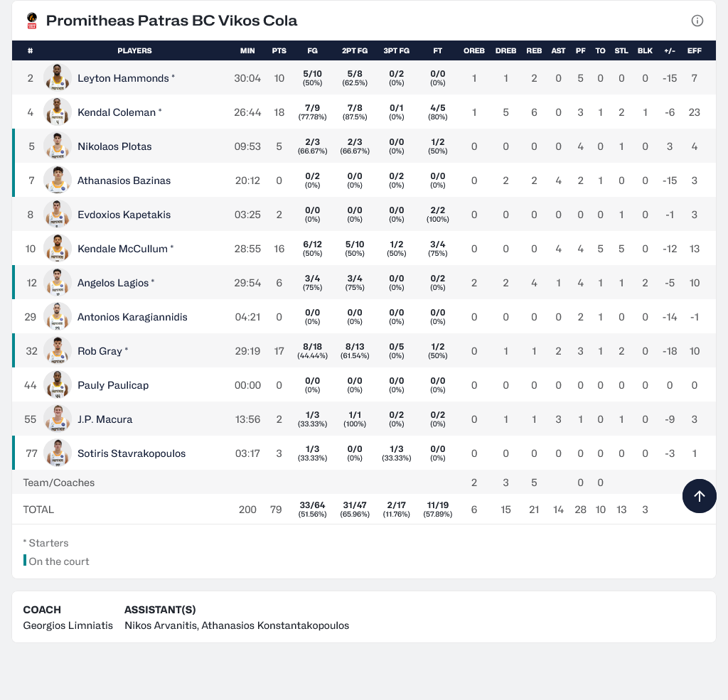
Task: Click the info icon beside team title
Action: (697, 21)
